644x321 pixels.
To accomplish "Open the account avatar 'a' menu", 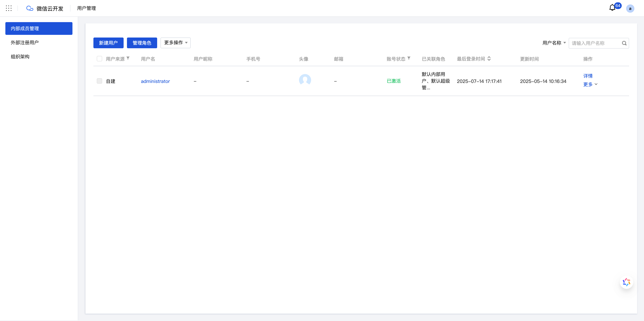I will [x=630, y=9].
